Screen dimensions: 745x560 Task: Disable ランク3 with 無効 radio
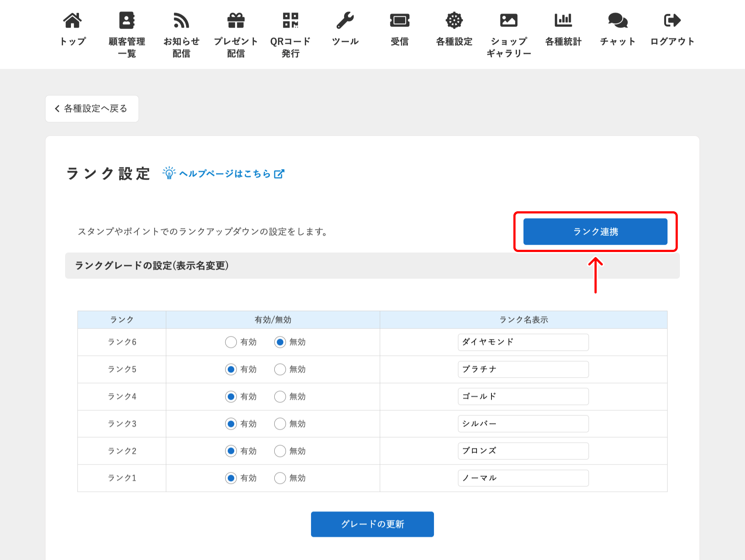[280, 424]
